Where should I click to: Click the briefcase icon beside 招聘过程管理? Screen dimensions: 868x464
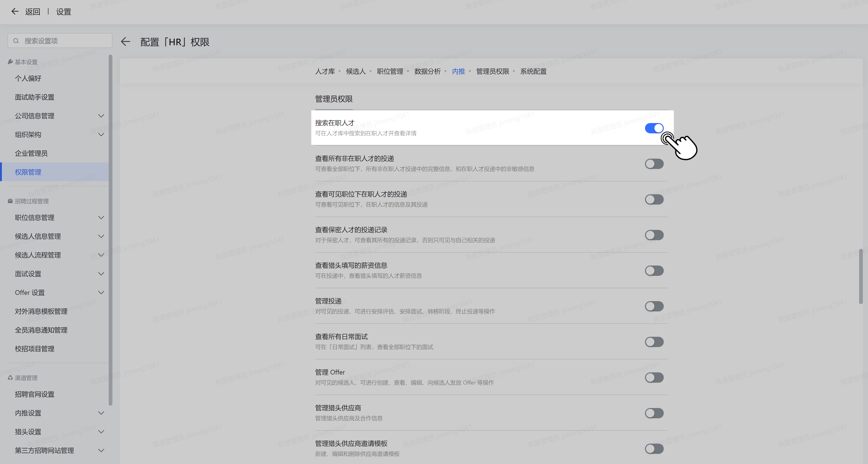click(x=10, y=201)
